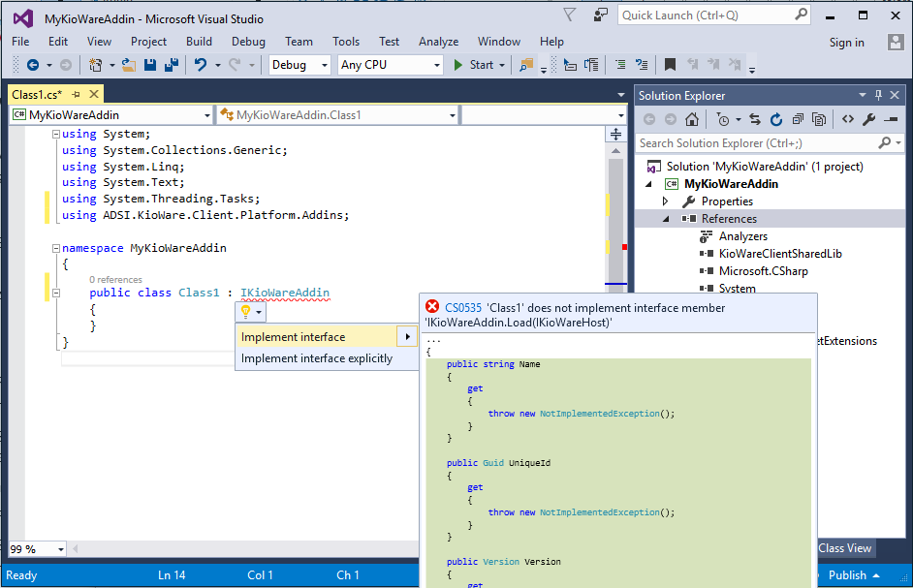Click the editor vertical scrollbar up arrow
The width and height of the screenshot is (913, 588).
615,150
